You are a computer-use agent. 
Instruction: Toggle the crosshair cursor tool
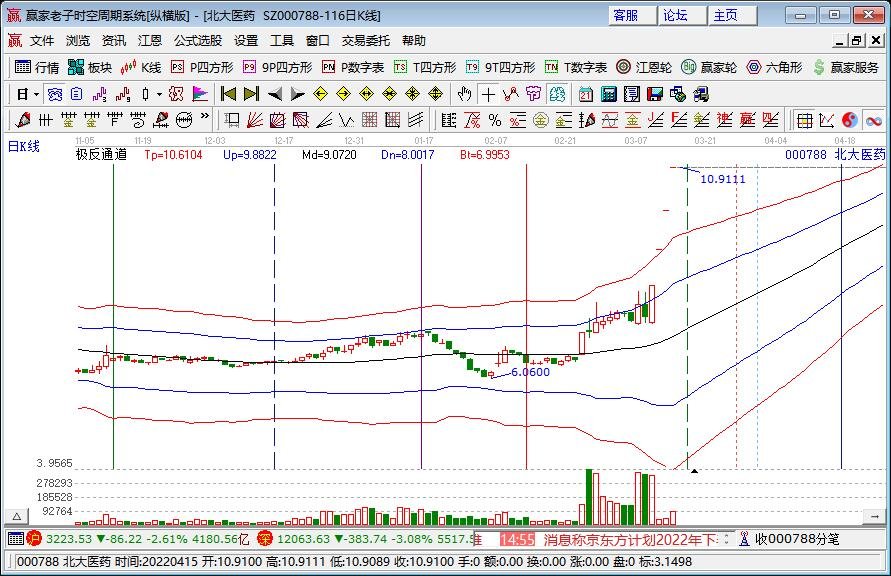[x=488, y=94]
